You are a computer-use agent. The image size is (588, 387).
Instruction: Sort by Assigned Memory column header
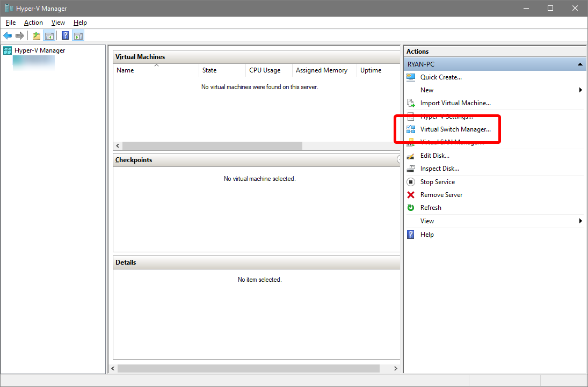click(x=324, y=70)
